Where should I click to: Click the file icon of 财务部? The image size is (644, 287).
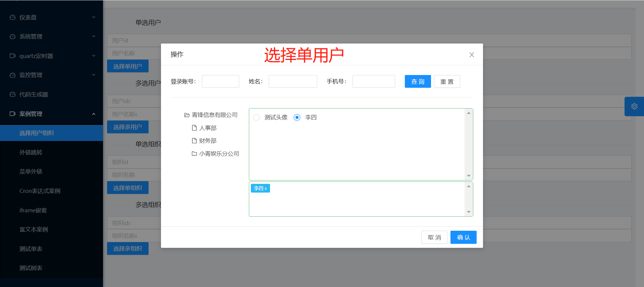click(x=194, y=141)
